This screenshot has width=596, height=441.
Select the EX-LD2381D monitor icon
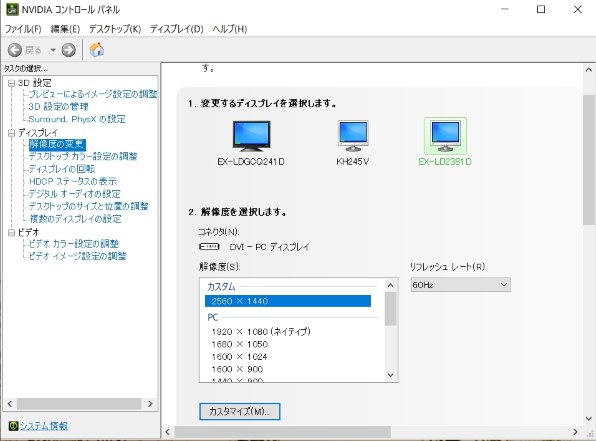(445, 136)
